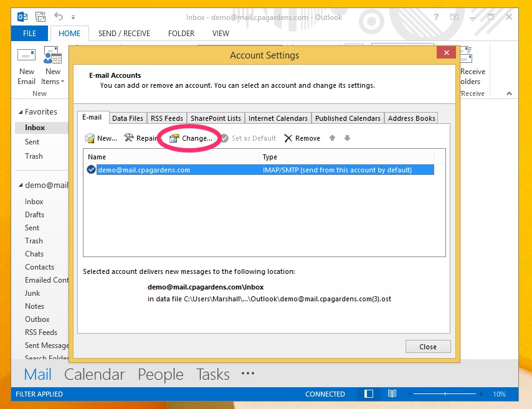Click Remove to delete selected account
Screen dimensions: 532x409
pos(302,138)
